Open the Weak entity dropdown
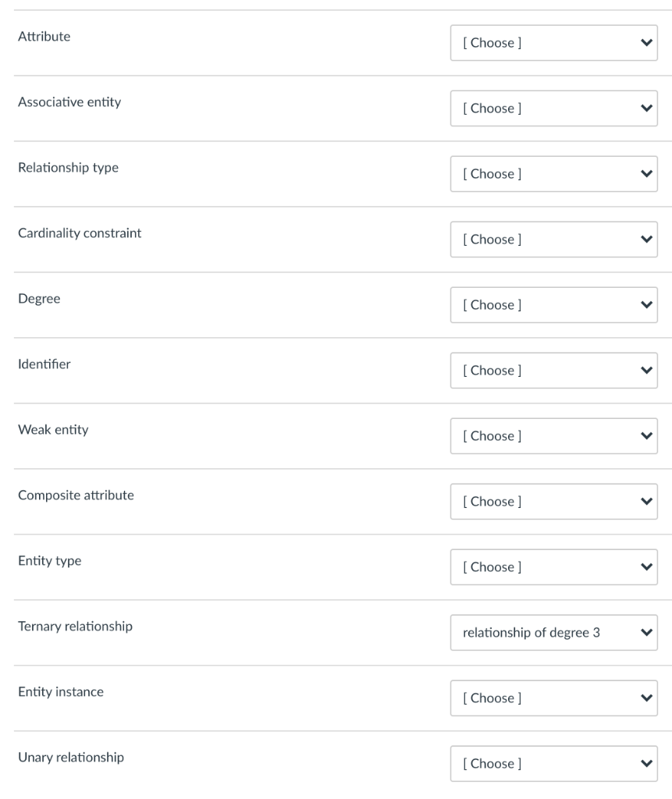The image size is (672, 799). point(553,436)
